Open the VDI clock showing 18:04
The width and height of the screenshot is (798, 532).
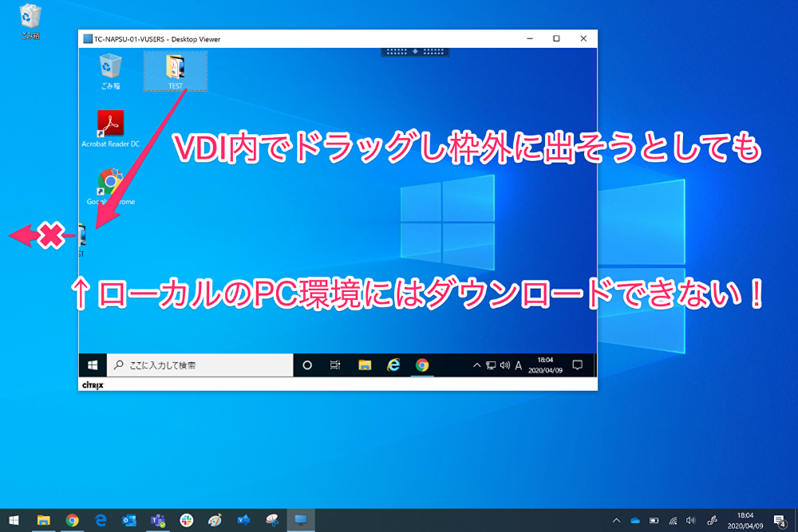[x=545, y=365]
